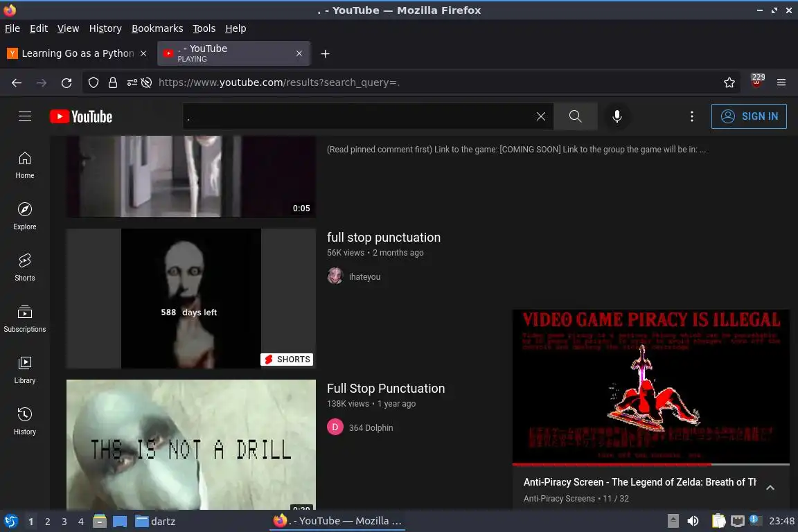
Task: Click the miniplayer Anti-Piracy video
Action: click(651, 387)
